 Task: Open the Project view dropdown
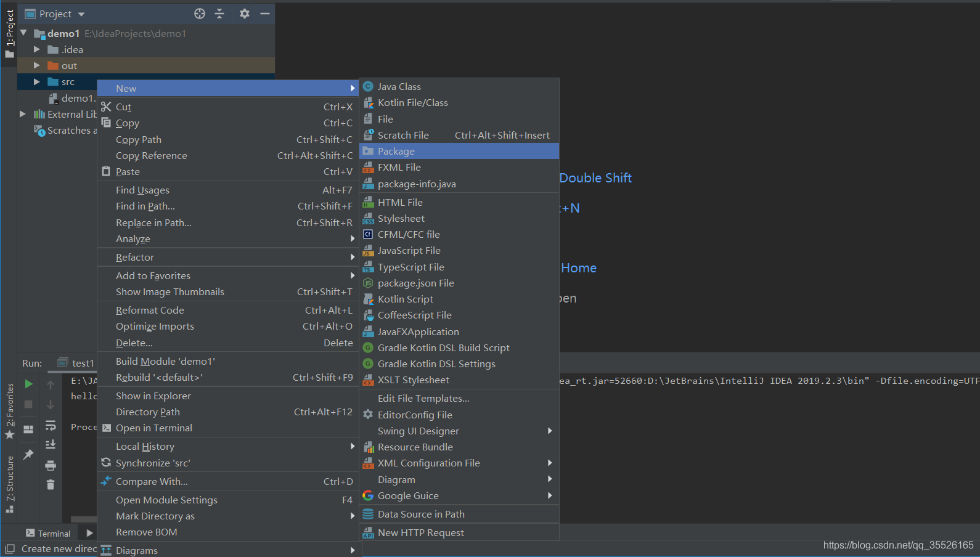(x=81, y=14)
